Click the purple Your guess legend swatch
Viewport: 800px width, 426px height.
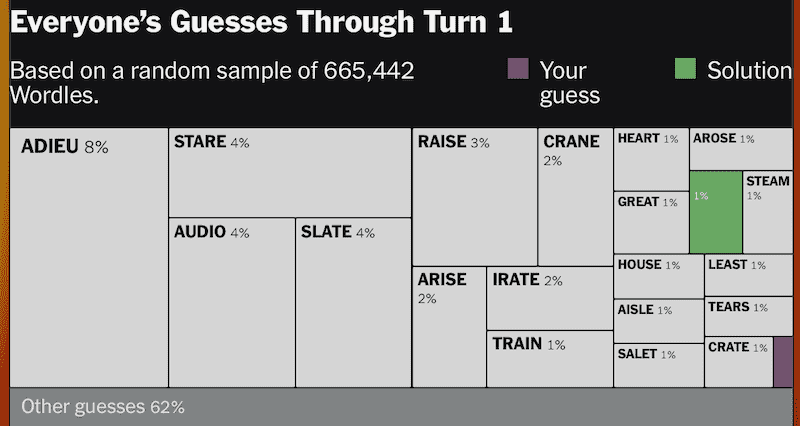click(x=518, y=69)
